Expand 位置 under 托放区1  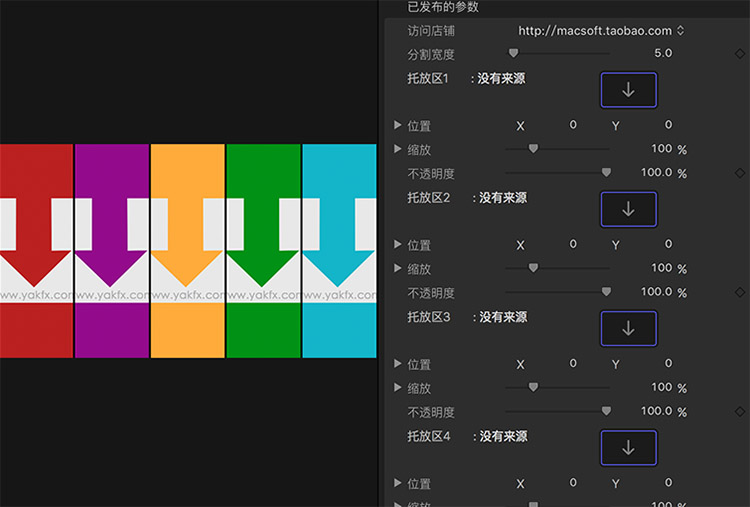[x=397, y=125]
